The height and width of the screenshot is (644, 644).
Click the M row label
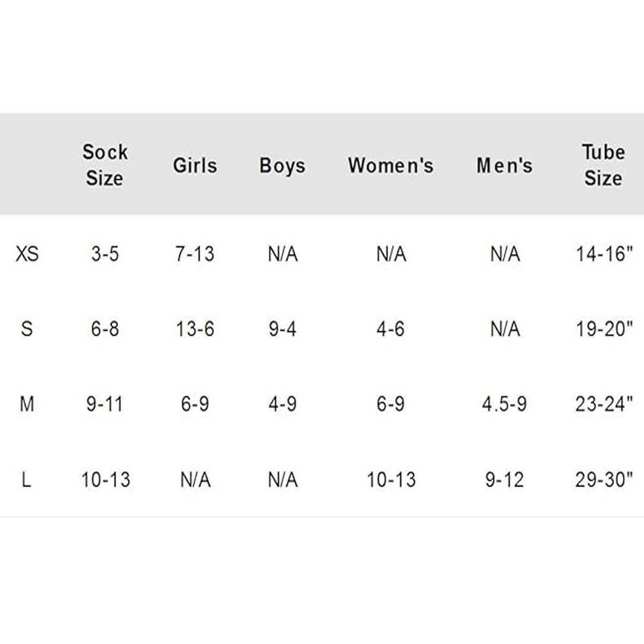pyautogui.click(x=27, y=405)
